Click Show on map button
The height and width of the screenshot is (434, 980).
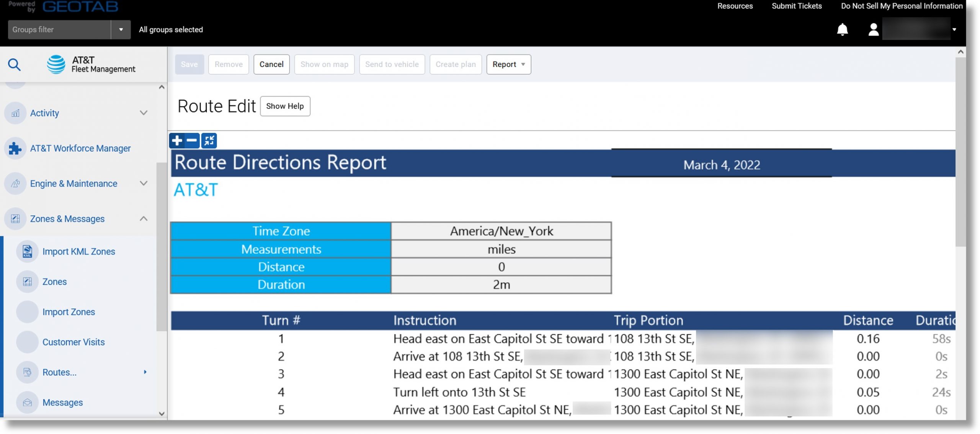324,64
